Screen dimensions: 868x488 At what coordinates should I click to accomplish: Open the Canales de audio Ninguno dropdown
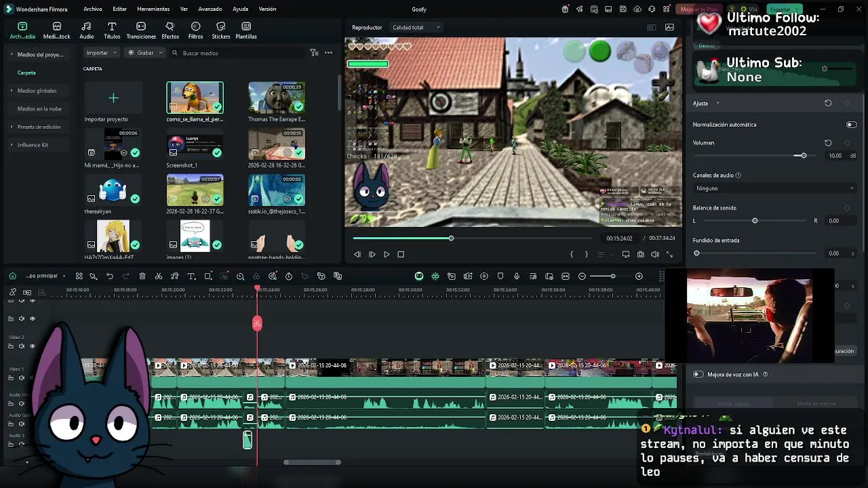point(774,188)
